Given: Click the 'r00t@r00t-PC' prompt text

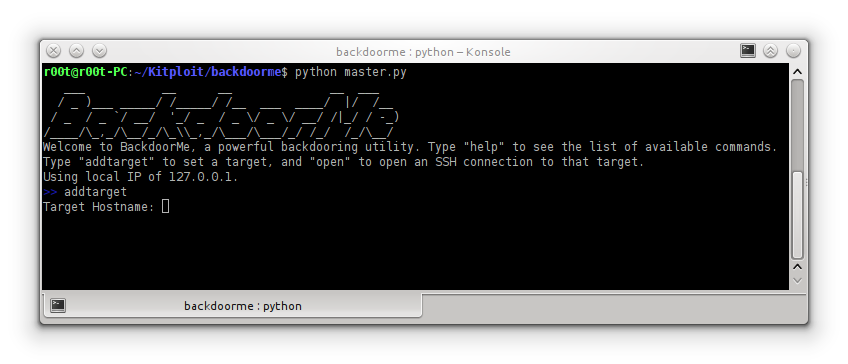Looking at the screenshot, I should [x=85, y=72].
